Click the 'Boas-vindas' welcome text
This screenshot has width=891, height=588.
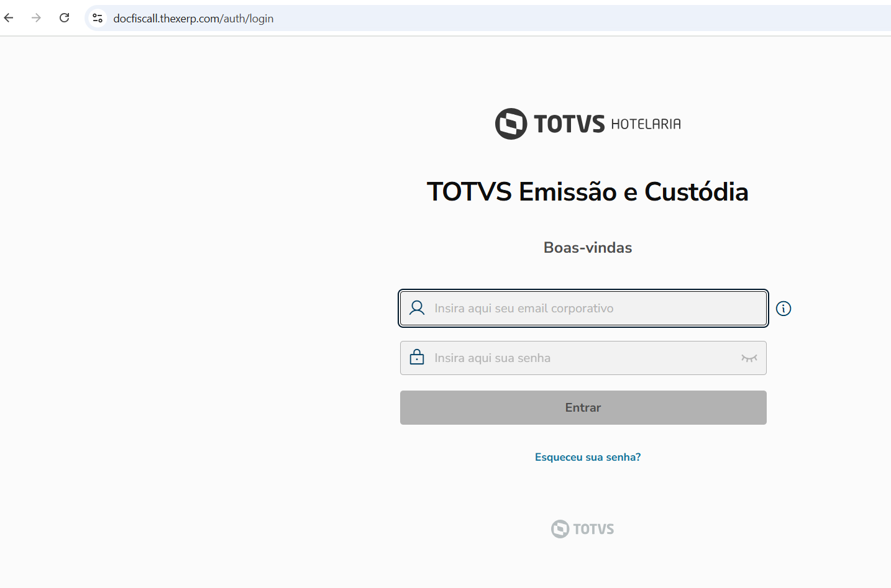[588, 248]
